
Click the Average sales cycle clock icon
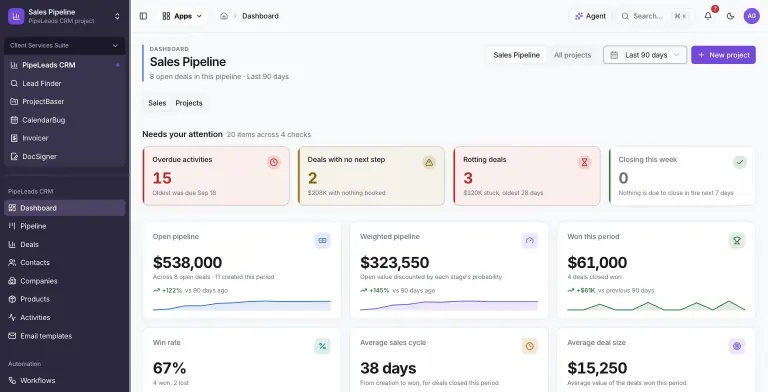pos(529,346)
